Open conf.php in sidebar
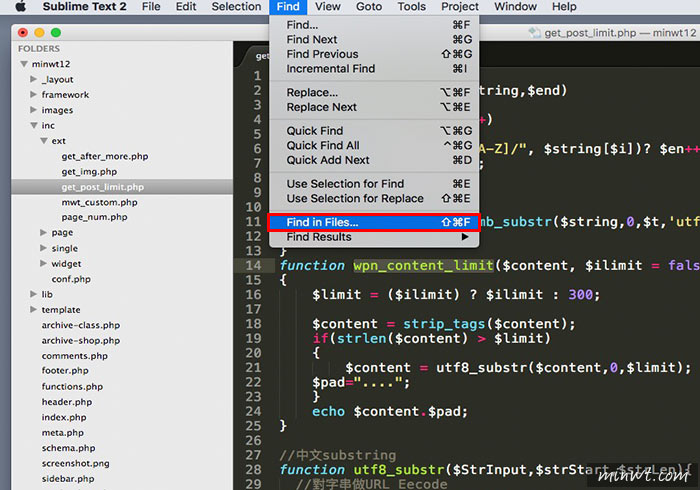The height and width of the screenshot is (490, 700). (71, 279)
